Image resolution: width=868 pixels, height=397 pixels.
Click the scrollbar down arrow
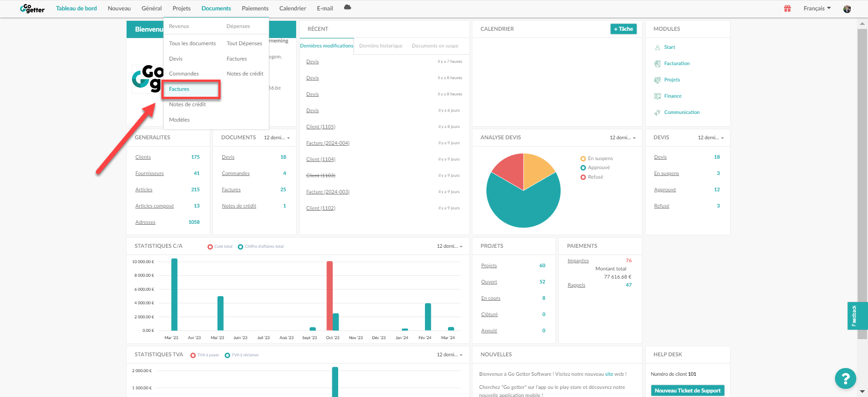(862, 392)
